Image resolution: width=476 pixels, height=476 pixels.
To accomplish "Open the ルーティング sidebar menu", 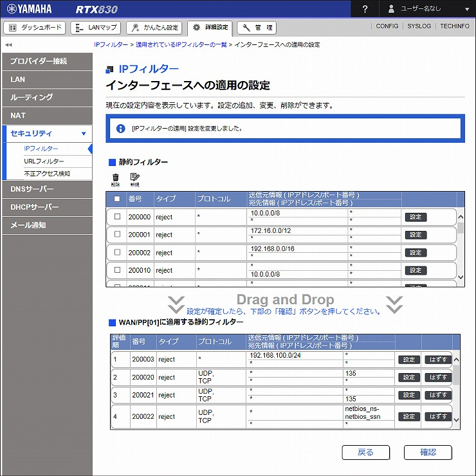I will tap(47, 97).
